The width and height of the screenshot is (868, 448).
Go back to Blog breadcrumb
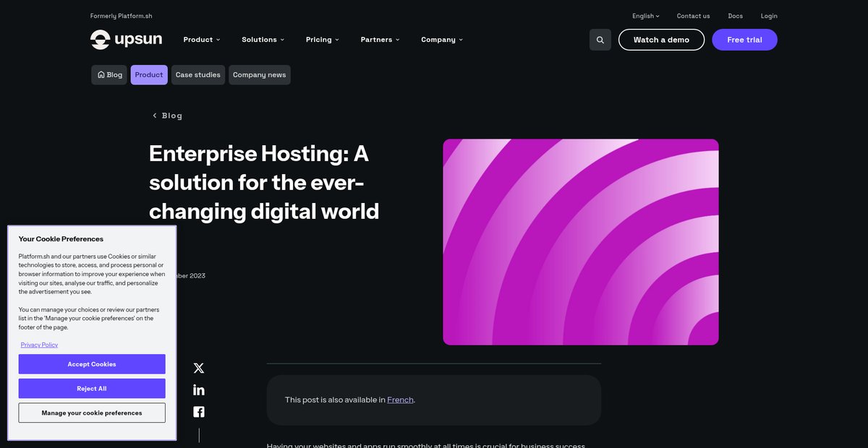click(172, 116)
